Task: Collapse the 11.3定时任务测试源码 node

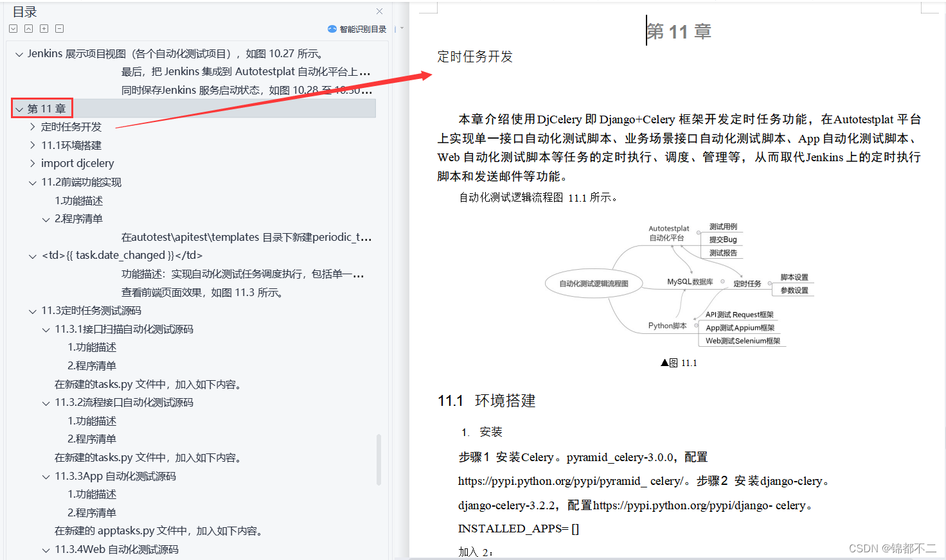Action: pyautogui.click(x=32, y=311)
